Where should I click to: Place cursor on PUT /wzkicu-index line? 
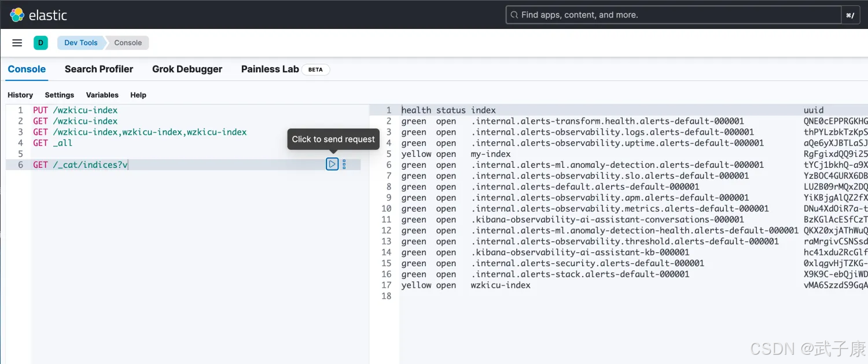pos(75,110)
